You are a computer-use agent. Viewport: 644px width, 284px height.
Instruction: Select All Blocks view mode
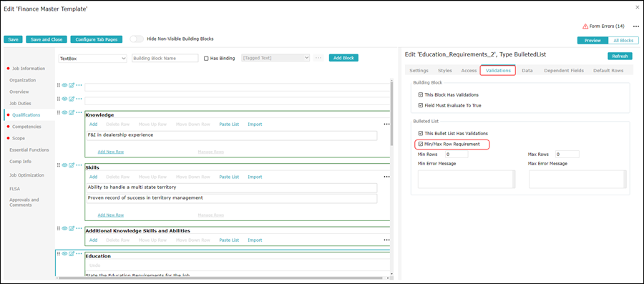pyautogui.click(x=623, y=41)
